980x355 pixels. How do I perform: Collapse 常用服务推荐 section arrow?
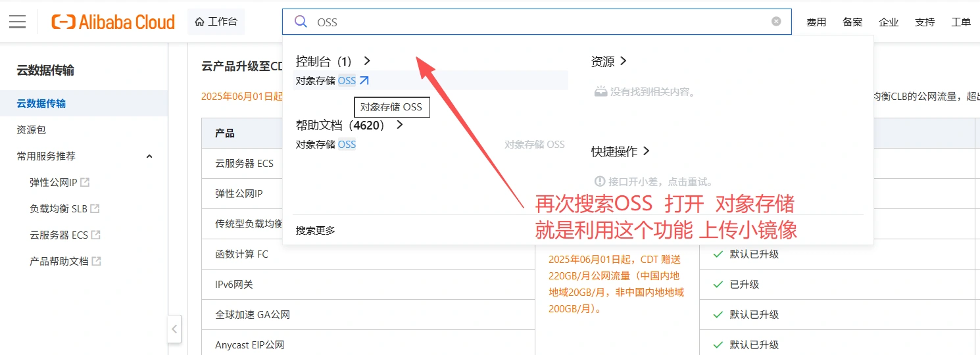click(149, 156)
